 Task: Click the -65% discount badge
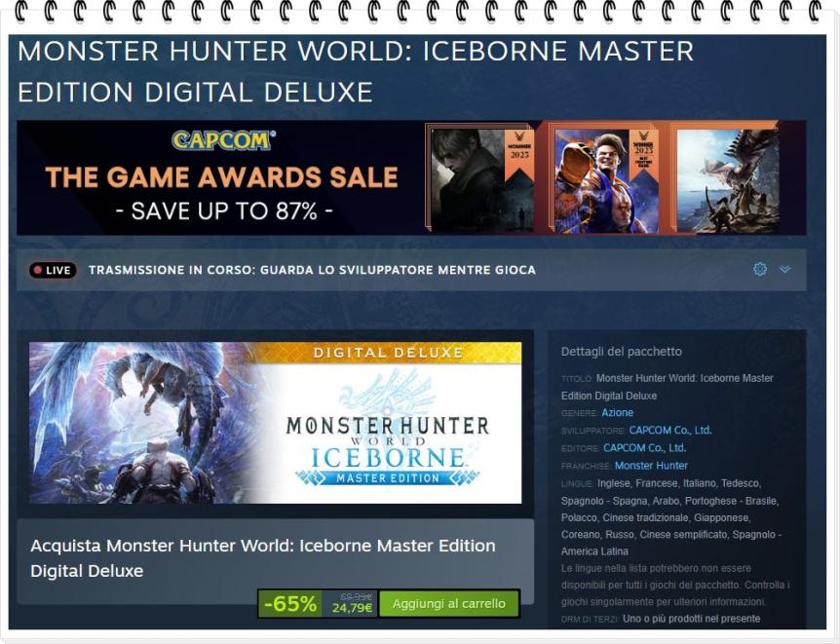[290, 604]
